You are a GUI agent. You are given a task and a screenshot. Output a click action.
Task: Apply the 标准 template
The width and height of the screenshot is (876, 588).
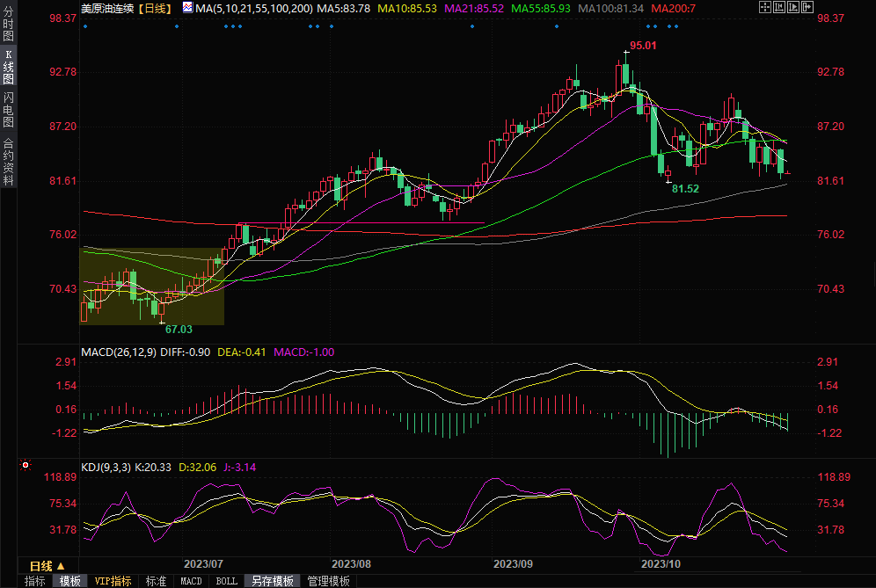point(156,581)
